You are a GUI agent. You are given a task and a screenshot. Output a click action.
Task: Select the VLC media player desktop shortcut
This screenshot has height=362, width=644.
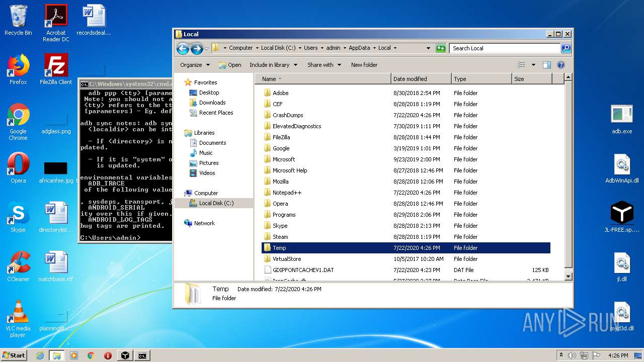coord(18,319)
